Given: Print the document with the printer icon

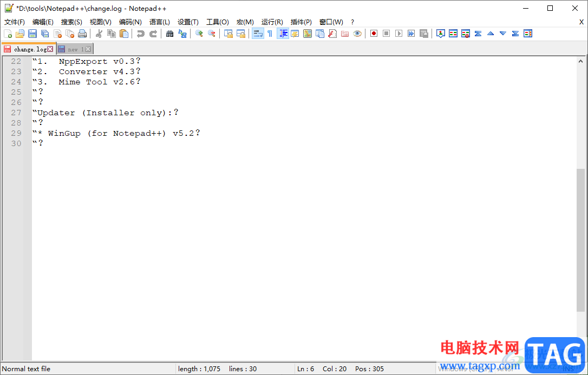Looking at the screenshot, I should 82,34.
